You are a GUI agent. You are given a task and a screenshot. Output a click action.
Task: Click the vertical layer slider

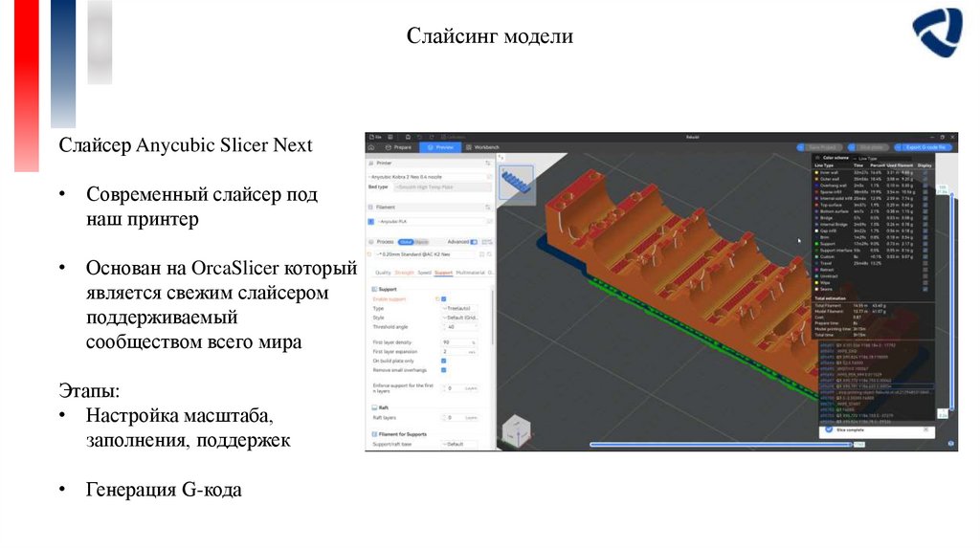952,301
